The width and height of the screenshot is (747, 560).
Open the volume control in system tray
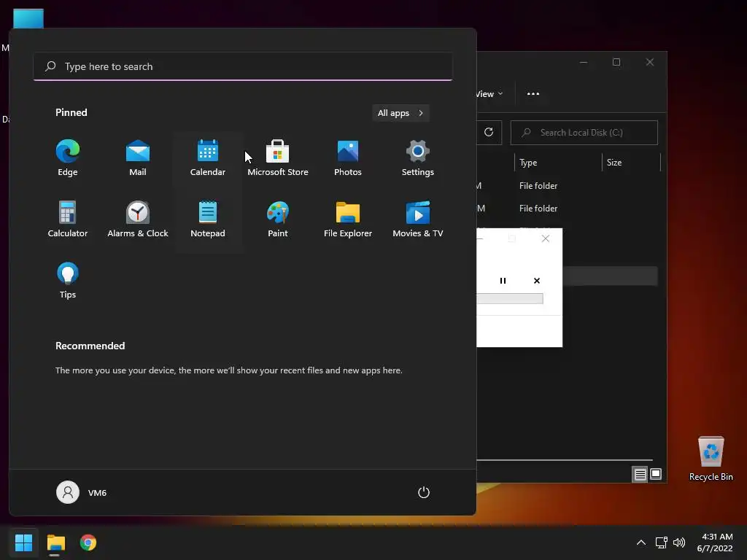tap(679, 542)
